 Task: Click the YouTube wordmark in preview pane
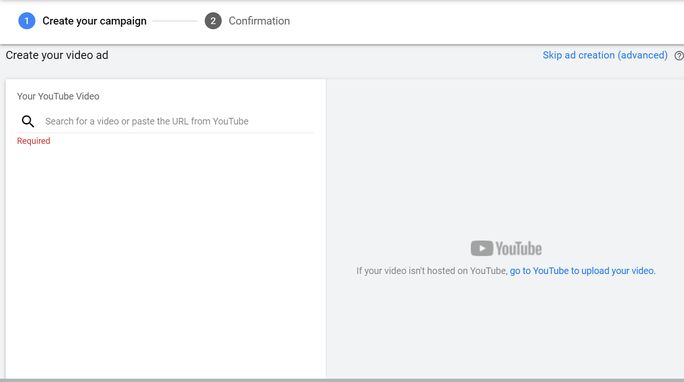[x=519, y=249]
